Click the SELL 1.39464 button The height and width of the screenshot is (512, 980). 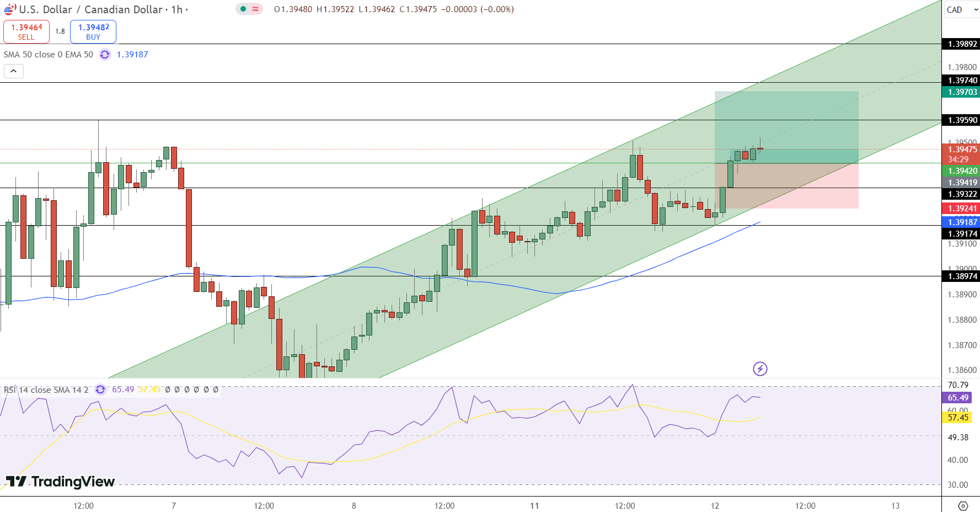[x=26, y=31]
